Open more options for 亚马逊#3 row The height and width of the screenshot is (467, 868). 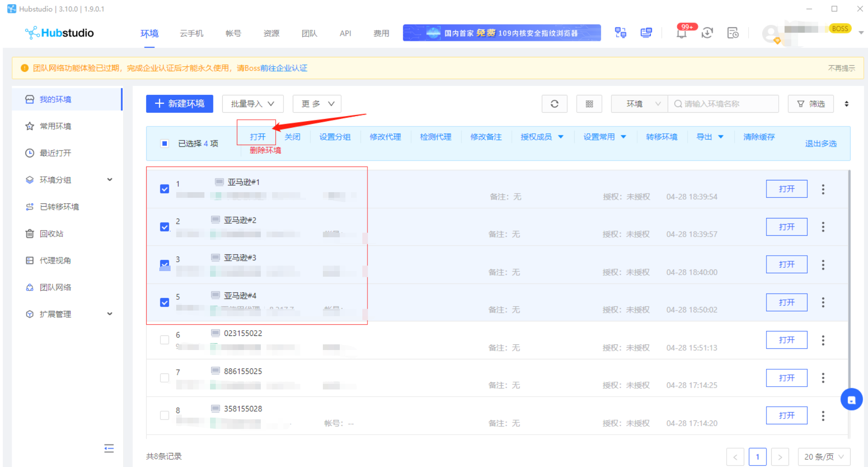(823, 265)
